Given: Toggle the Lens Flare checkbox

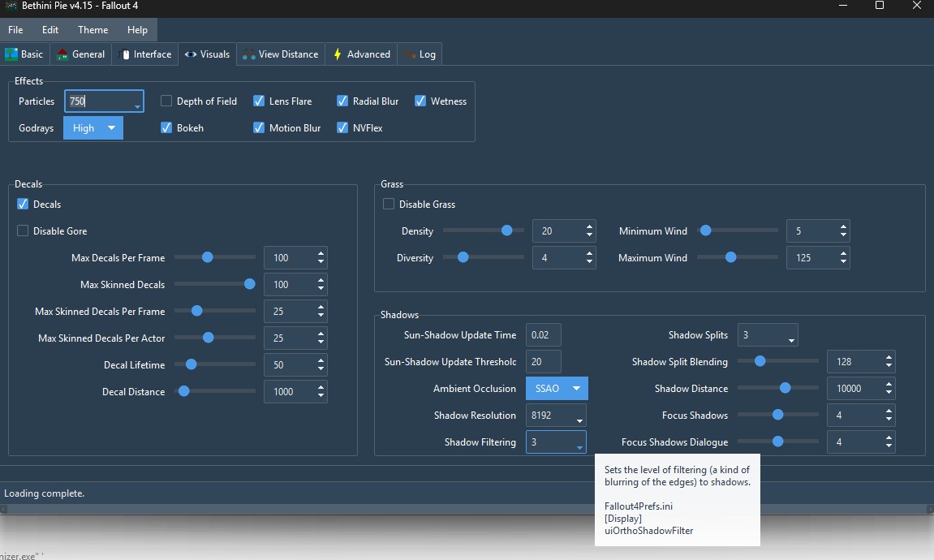Looking at the screenshot, I should point(259,101).
